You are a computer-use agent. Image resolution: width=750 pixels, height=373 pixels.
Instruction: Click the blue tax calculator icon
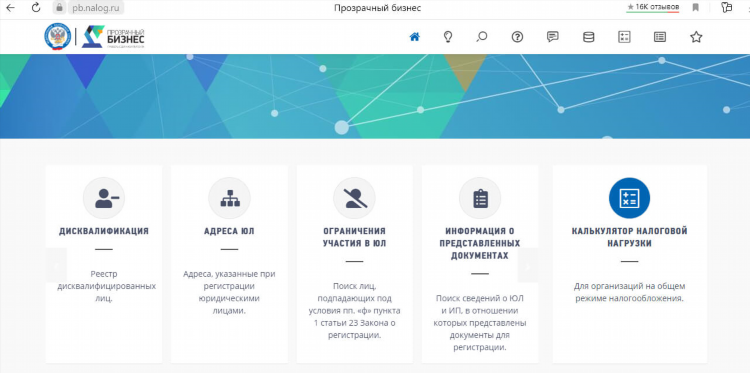pos(629,198)
